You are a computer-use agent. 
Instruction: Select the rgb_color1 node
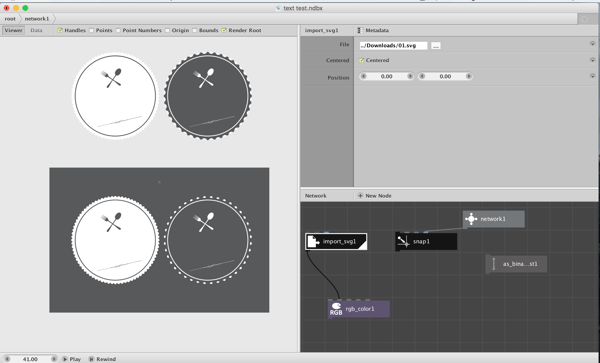[359, 309]
